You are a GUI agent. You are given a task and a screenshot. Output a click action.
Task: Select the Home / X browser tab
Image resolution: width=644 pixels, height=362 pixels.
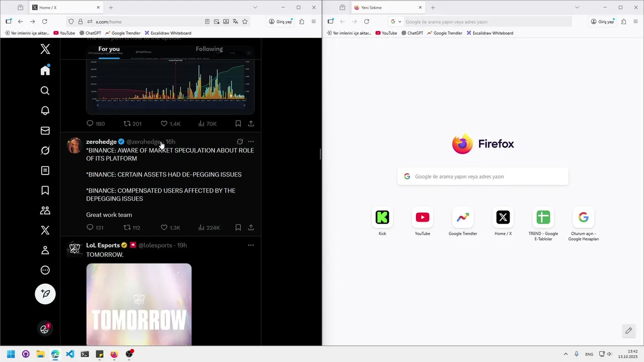click(66, 8)
